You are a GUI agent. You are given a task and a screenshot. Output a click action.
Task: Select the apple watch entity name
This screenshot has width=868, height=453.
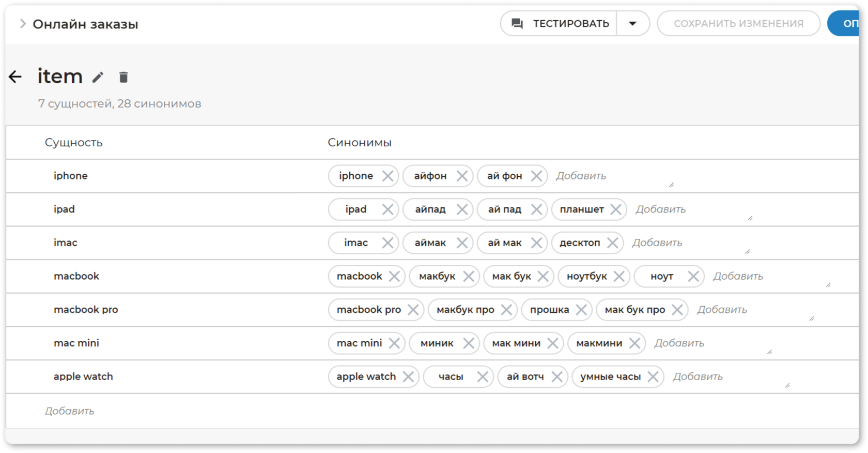tap(83, 376)
